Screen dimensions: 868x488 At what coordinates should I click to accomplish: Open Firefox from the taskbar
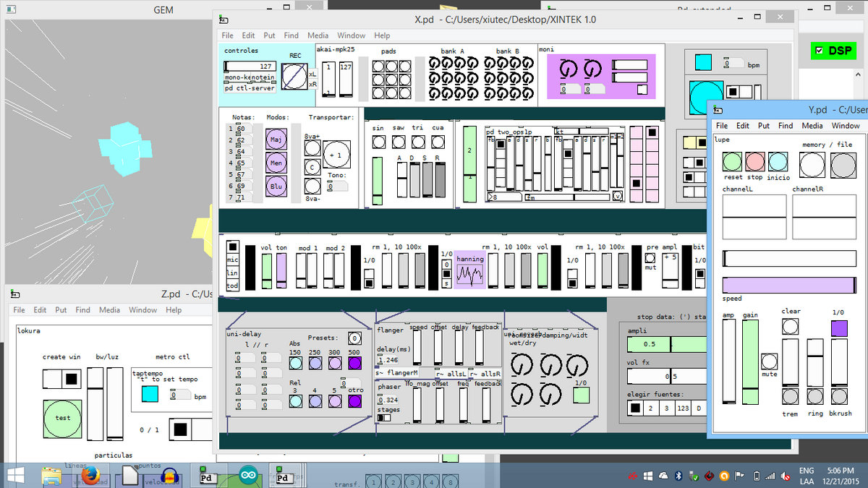tap(90, 476)
